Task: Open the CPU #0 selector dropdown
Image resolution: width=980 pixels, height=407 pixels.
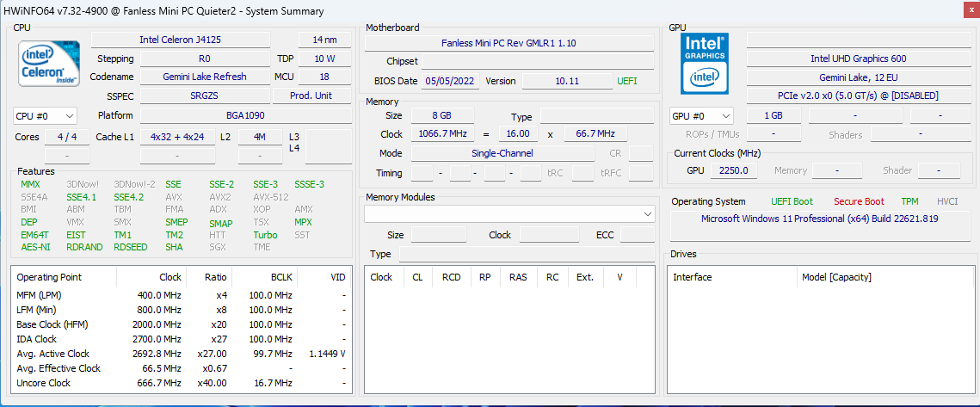Action: [45, 115]
